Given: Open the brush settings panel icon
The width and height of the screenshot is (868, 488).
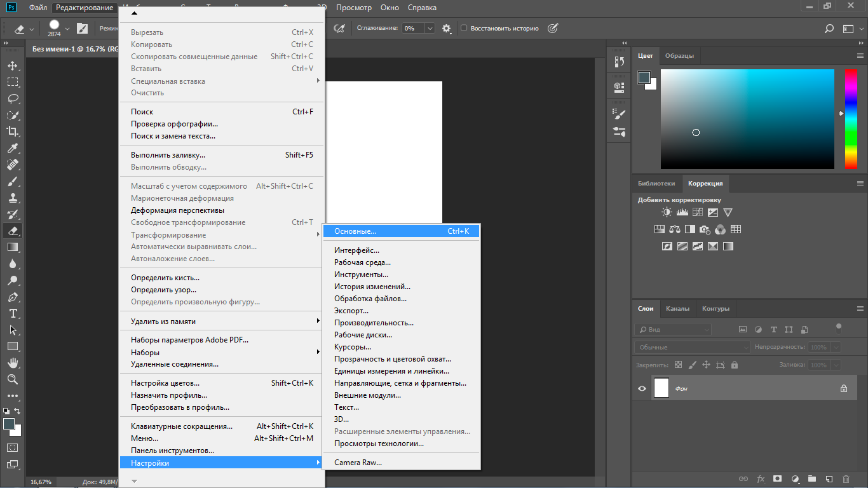Looking at the screenshot, I should click(x=83, y=28).
